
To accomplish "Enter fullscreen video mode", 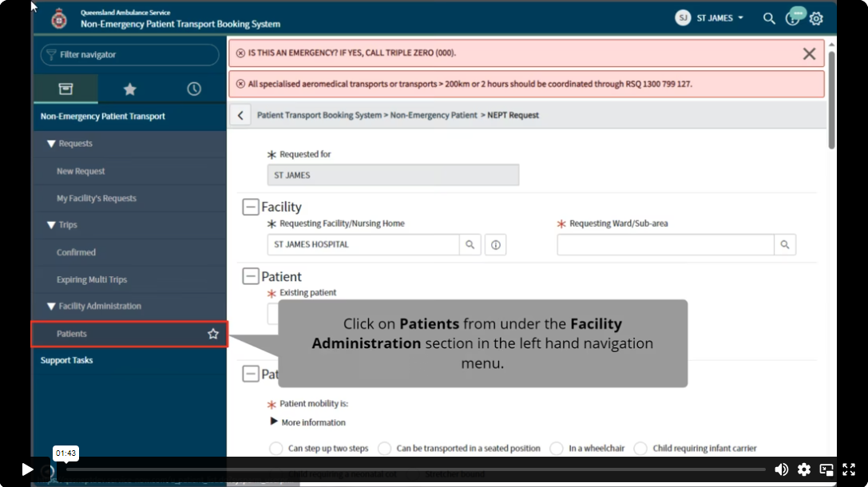I will click(849, 470).
